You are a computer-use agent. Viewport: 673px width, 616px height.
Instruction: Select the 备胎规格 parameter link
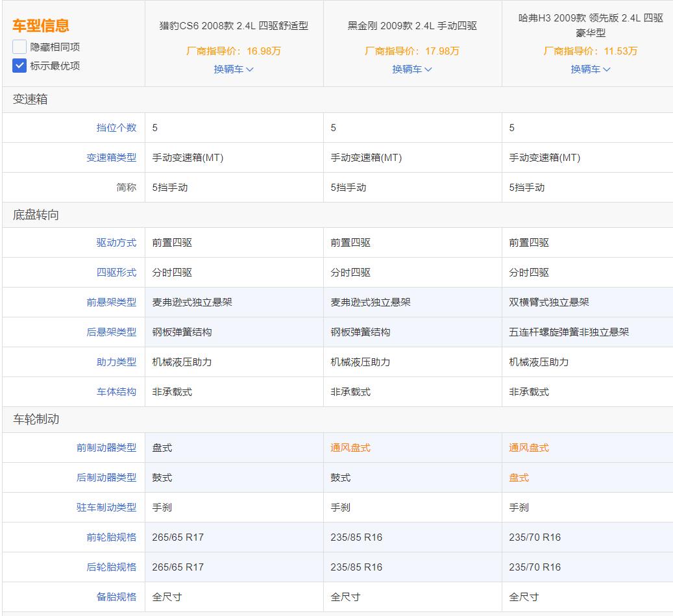[x=117, y=596]
